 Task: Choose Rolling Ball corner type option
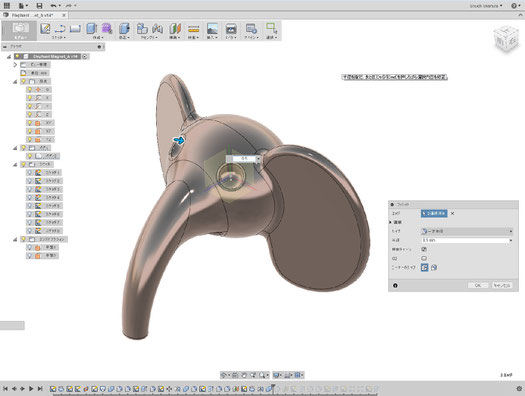[x=425, y=267]
